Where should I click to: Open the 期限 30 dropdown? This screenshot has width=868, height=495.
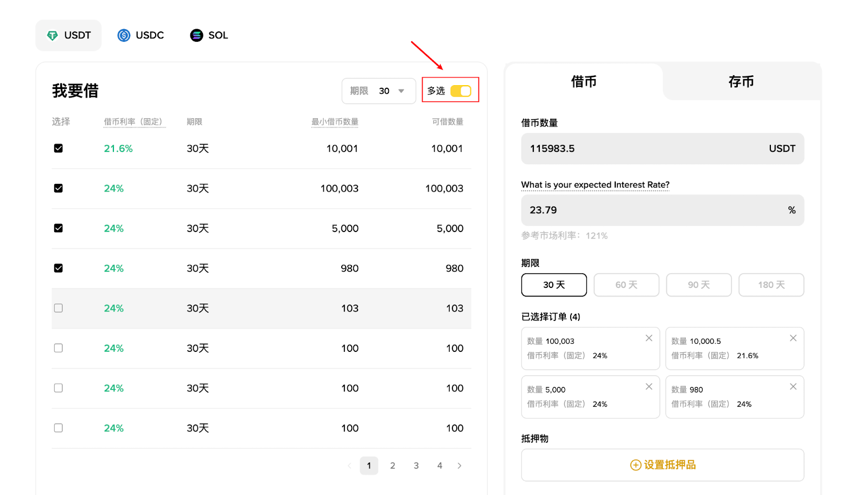coord(379,91)
